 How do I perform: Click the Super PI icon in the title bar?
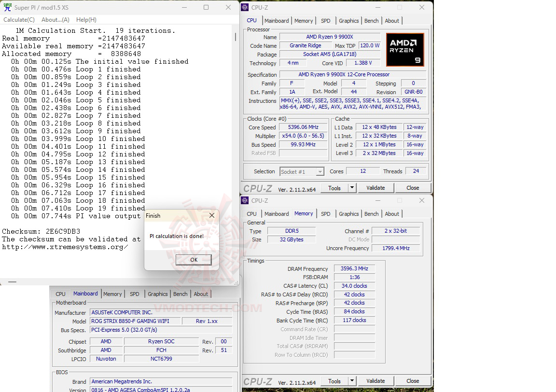click(x=7, y=7)
